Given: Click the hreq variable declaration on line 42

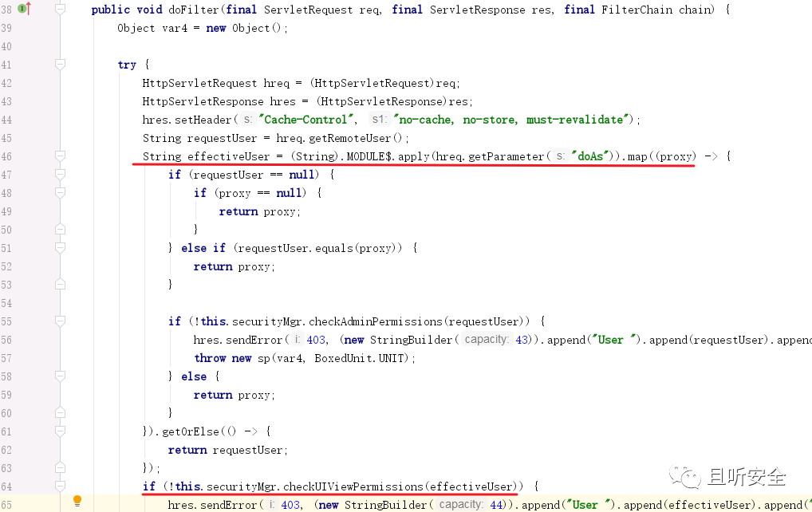Looking at the screenshot, I should tap(277, 84).
